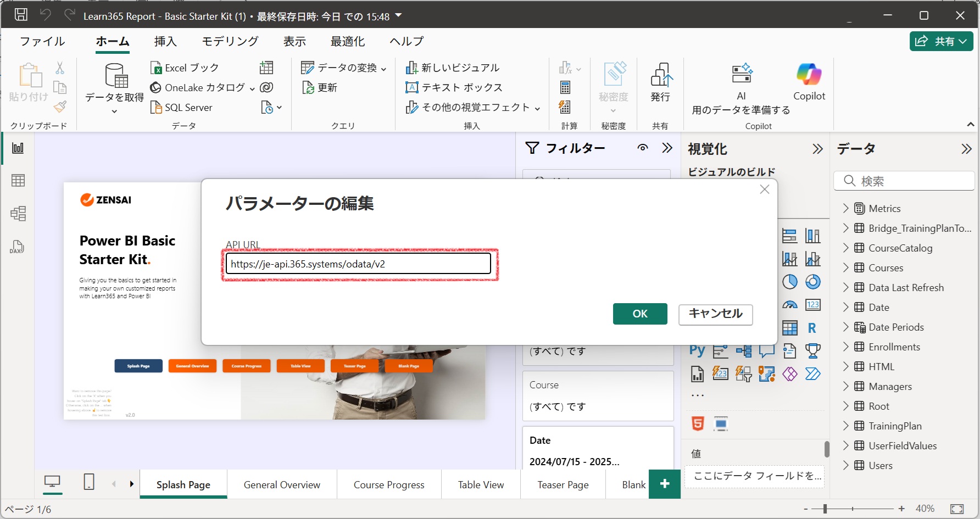Open the Table View page tab

point(481,484)
